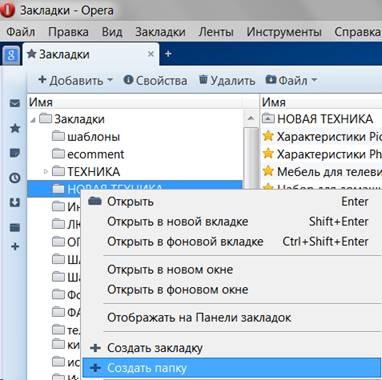The image size is (382, 380).
Task: Select the Мебель для телеви bookmark
Action: [x=321, y=172]
